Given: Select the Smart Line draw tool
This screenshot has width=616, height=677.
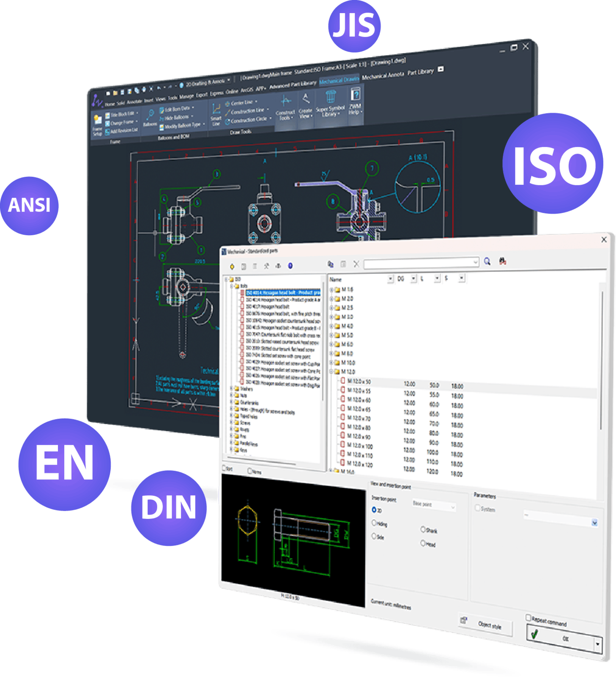Looking at the screenshot, I should [216, 114].
